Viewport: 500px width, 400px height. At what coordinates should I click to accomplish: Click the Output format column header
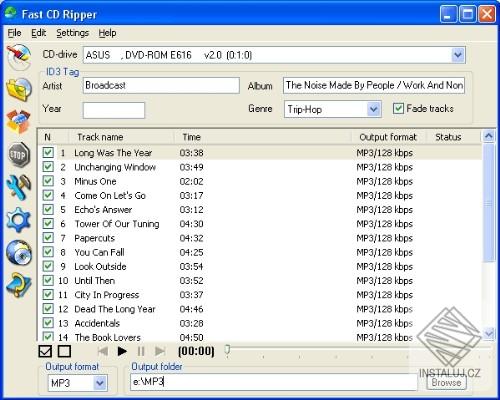[389, 137]
